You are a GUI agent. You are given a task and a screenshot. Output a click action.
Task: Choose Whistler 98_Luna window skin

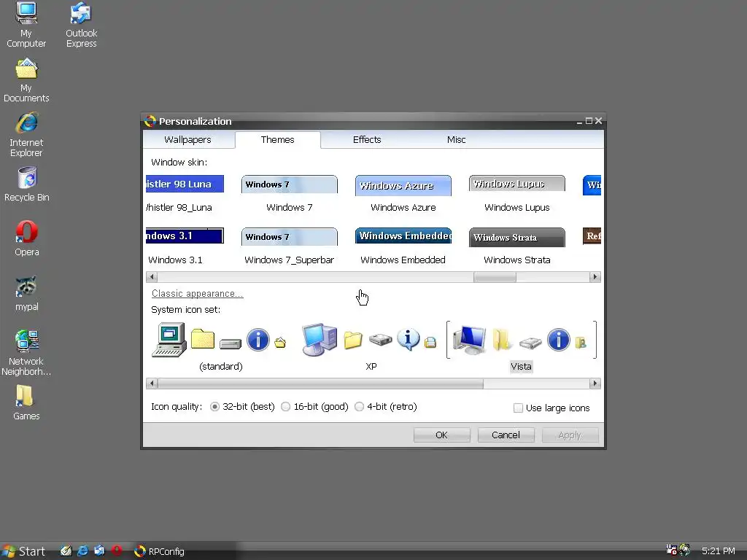185,184
